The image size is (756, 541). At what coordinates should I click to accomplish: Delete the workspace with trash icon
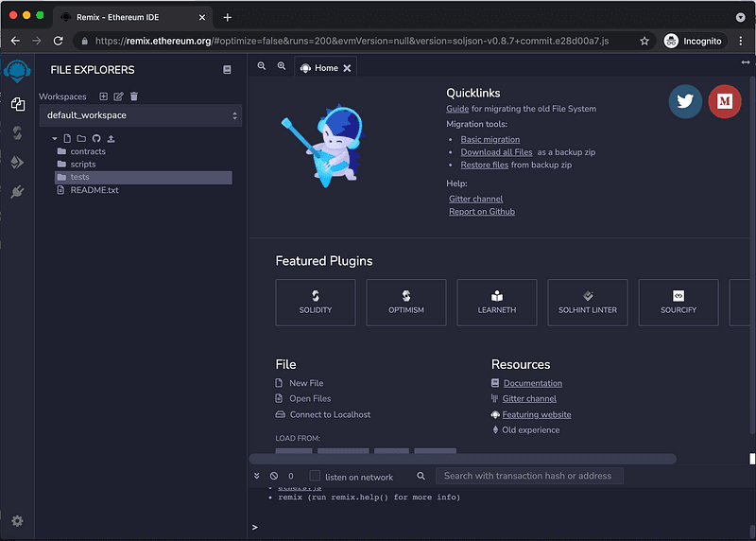pos(134,96)
